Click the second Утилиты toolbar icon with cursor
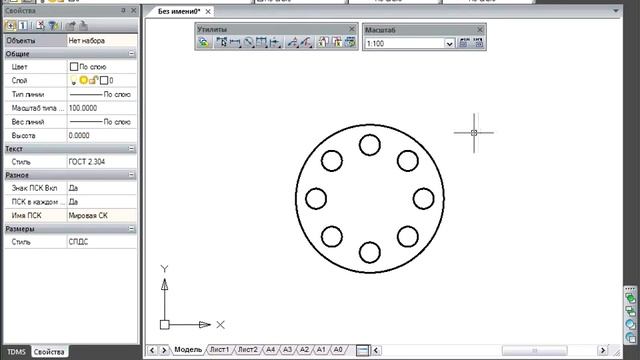 point(221,42)
